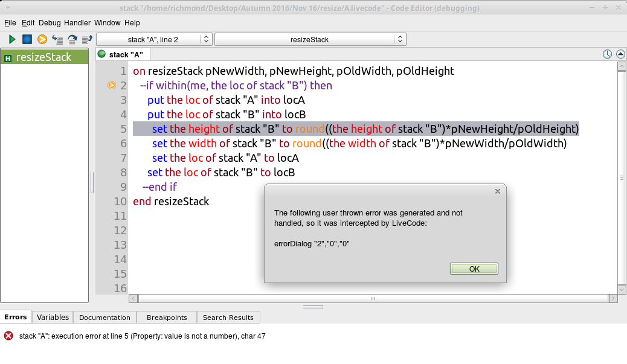This screenshot has width=627, height=364.
Task: Switch to the Breakpoints tab
Action: [167, 317]
